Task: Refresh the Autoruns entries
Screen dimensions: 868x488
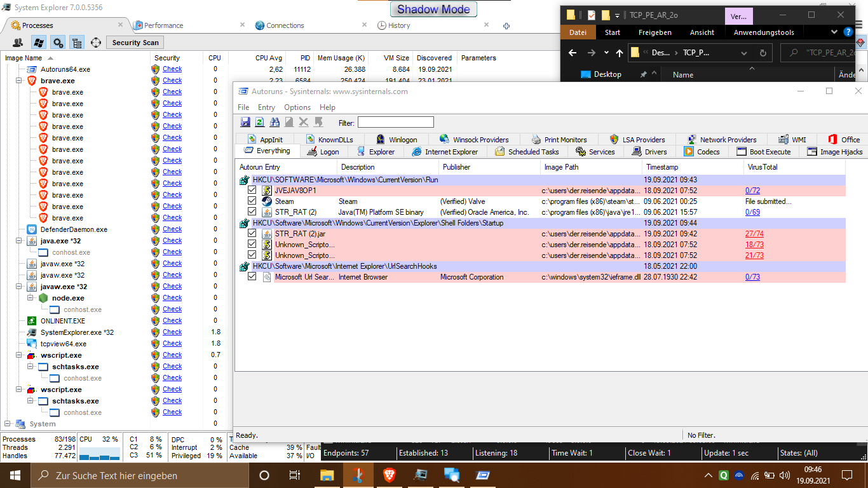Action: [x=259, y=122]
